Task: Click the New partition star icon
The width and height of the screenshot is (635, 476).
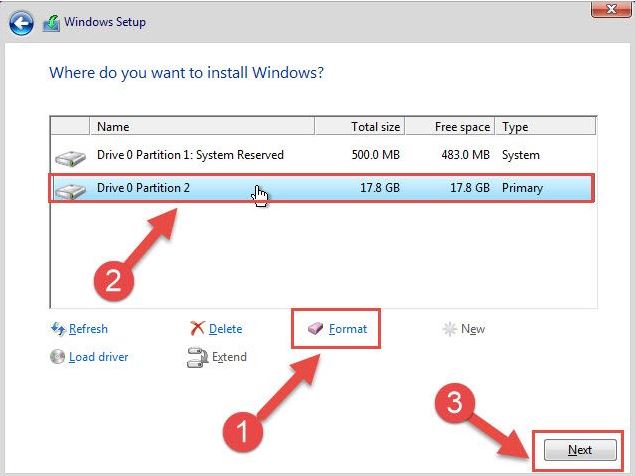Action: pyautogui.click(x=449, y=329)
